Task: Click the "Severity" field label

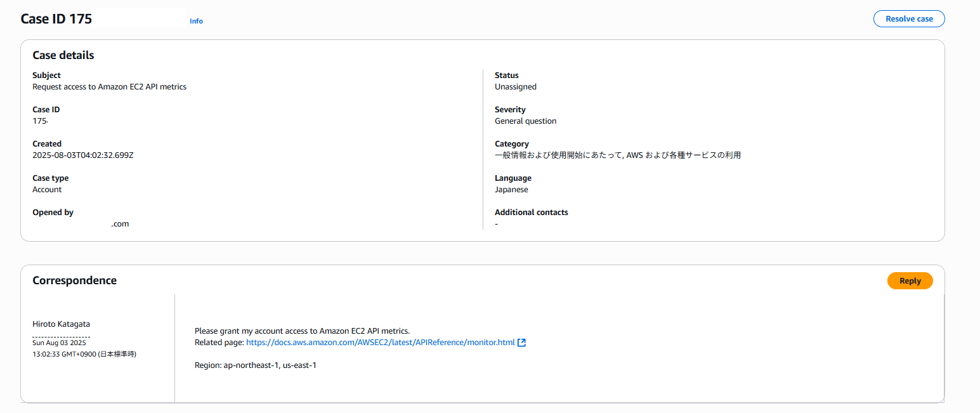Action: [x=510, y=110]
